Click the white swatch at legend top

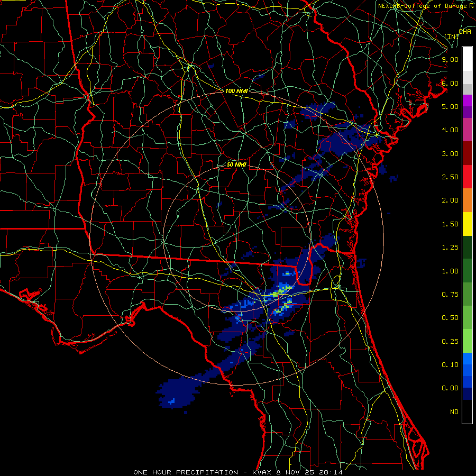click(467, 59)
